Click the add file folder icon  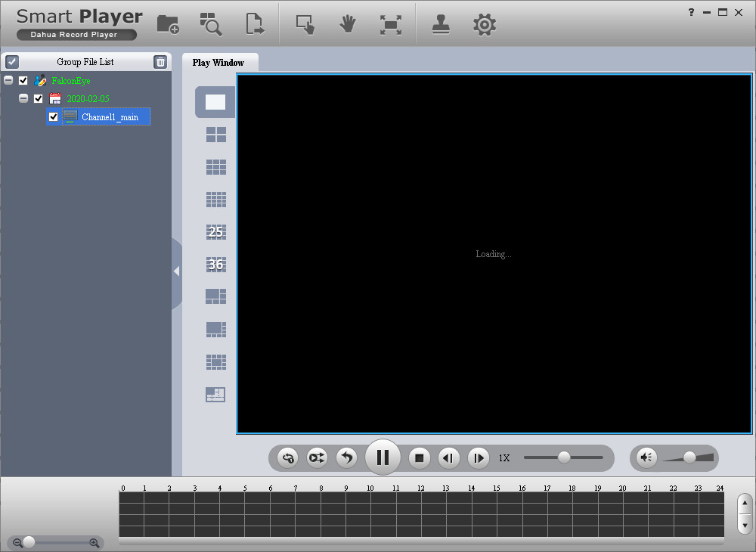[168, 24]
